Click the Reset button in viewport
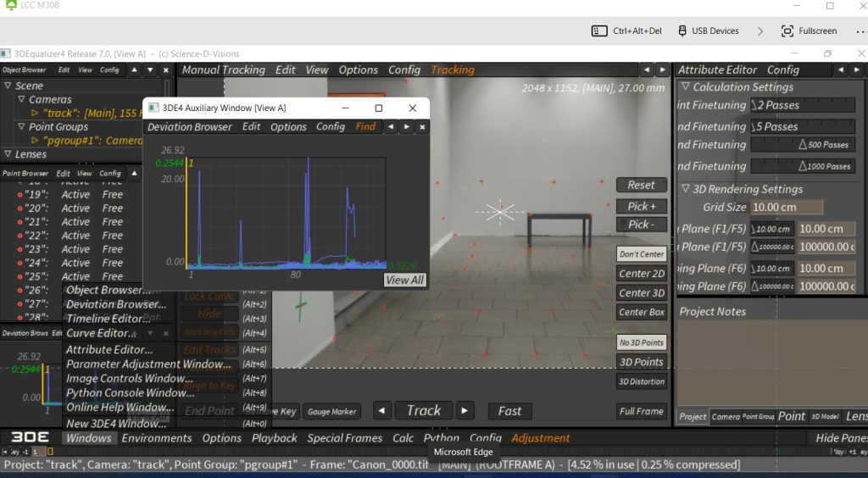 [642, 185]
